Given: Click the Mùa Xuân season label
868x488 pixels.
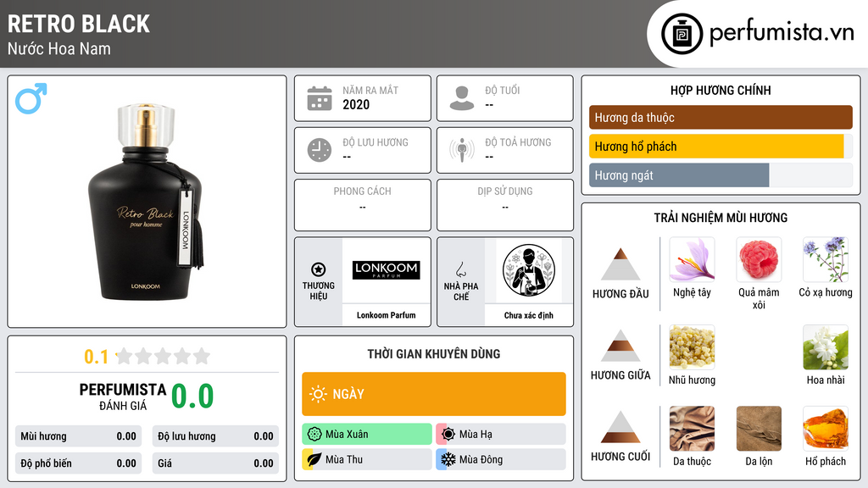Looking at the screenshot, I should 347,434.
